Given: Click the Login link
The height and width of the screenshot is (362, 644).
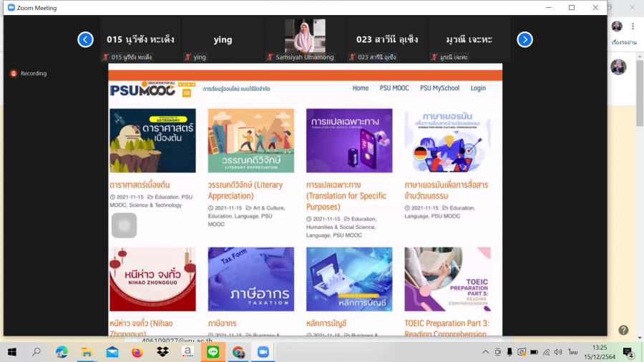Looking at the screenshot, I should pos(478,88).
